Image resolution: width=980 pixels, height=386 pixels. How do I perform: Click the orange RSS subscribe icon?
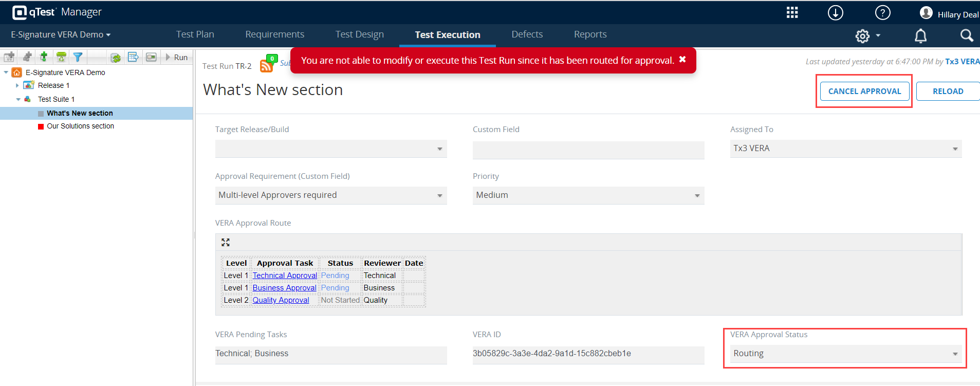coord(266,66)
